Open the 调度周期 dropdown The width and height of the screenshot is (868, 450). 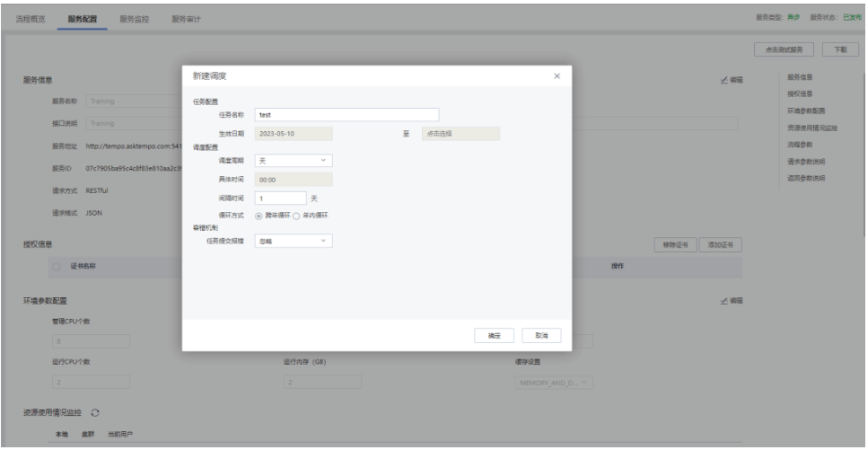click(294, 161)
